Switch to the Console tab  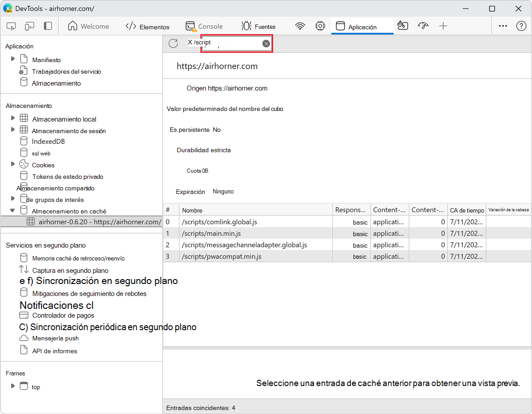pos(204,27)
